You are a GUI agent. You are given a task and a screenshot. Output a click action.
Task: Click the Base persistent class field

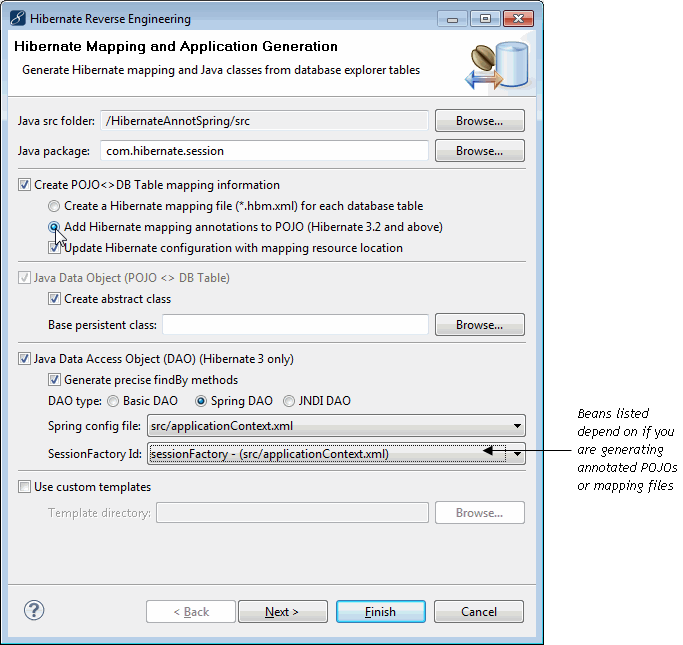tap(295, 325)
